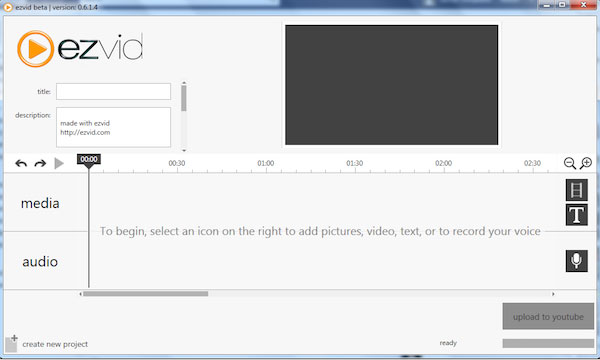Click the "made with ezvid" description text
The width and height of the screenshot is (600, 360).
click(x=85, y=123)
